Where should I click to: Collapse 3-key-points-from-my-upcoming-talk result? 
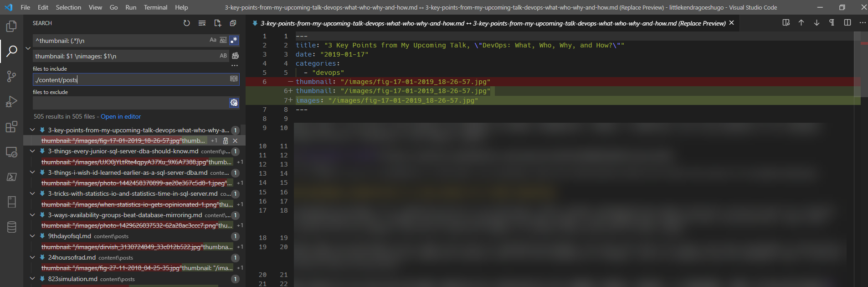[32, 130]
